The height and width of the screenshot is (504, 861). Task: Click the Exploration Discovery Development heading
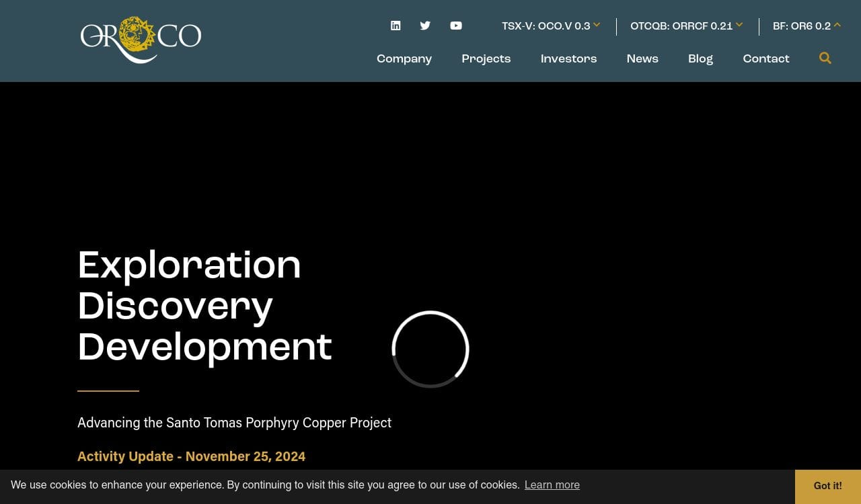click(204, 306)
